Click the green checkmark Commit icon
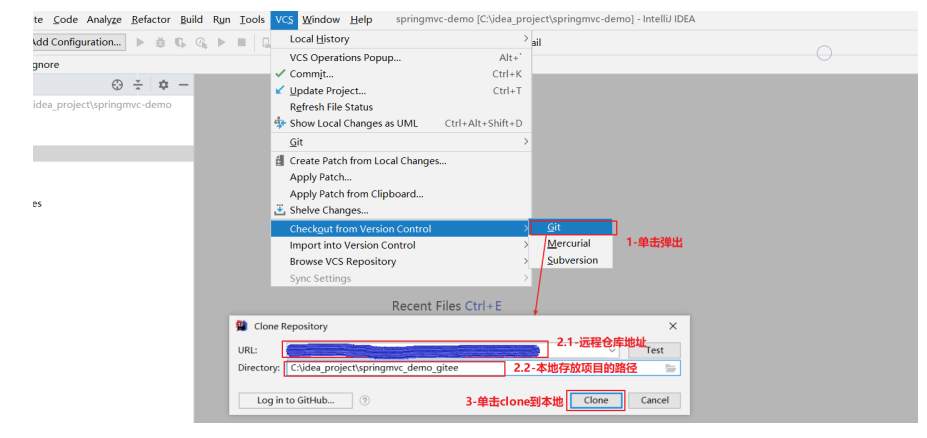This screenshot has height=438, width=927. 280,74
